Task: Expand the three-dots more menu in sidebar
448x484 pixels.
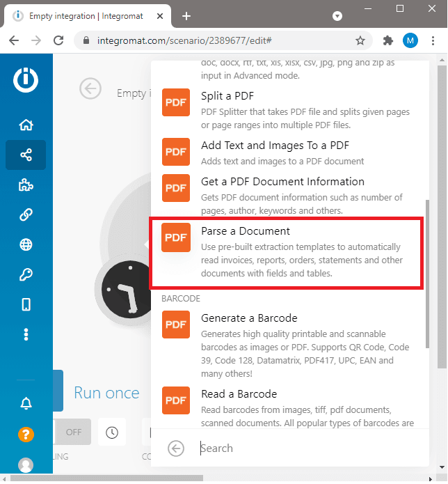Action: pyautogui.click(x=26, y=334)
